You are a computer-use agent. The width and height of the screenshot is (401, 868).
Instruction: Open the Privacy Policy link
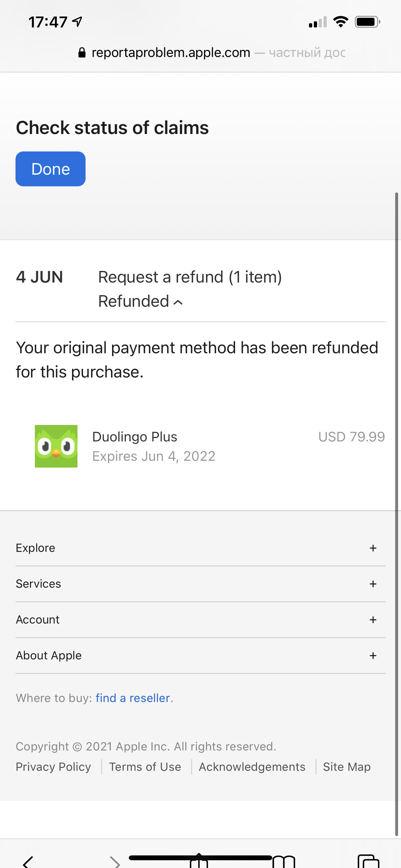(53, 767)
